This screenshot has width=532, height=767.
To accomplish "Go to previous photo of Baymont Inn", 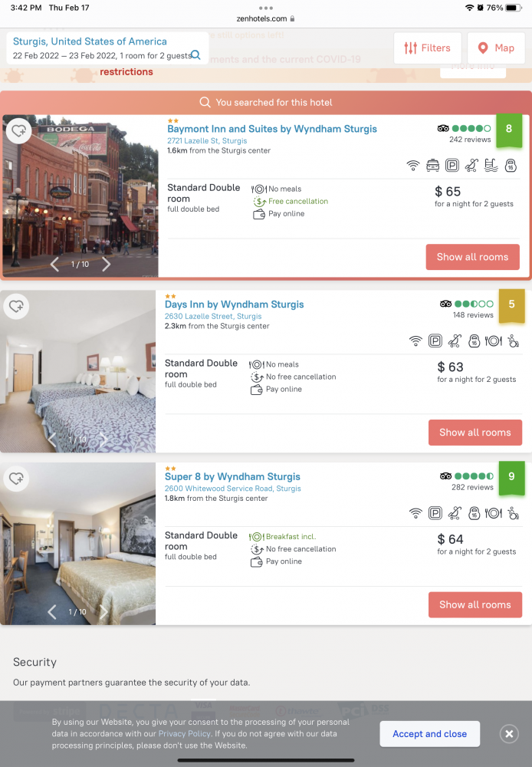I will tap(54, 264).
